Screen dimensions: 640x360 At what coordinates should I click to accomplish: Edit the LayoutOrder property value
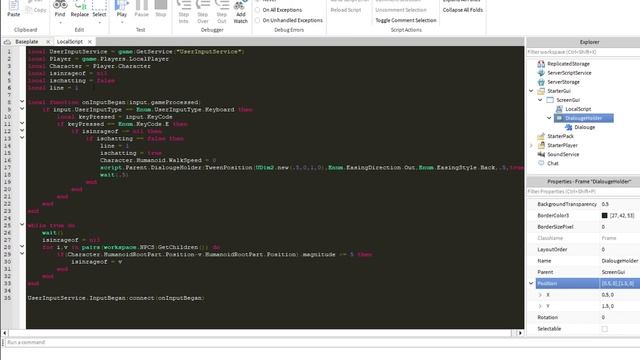click(x=619, y=249)
